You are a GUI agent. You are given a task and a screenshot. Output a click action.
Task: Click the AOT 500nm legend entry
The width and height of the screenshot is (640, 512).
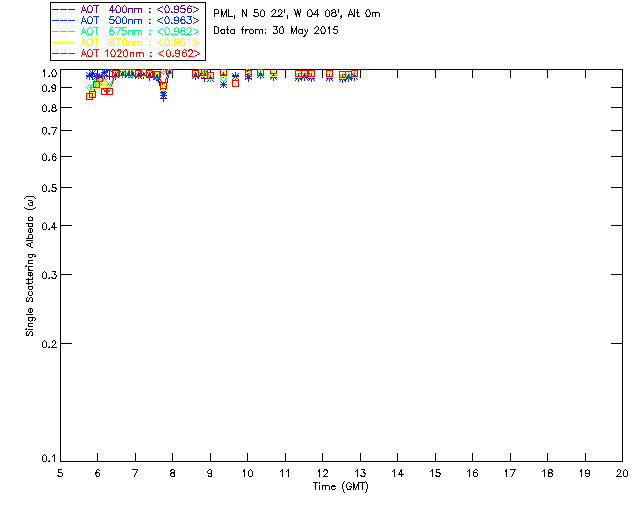point(127,20)
